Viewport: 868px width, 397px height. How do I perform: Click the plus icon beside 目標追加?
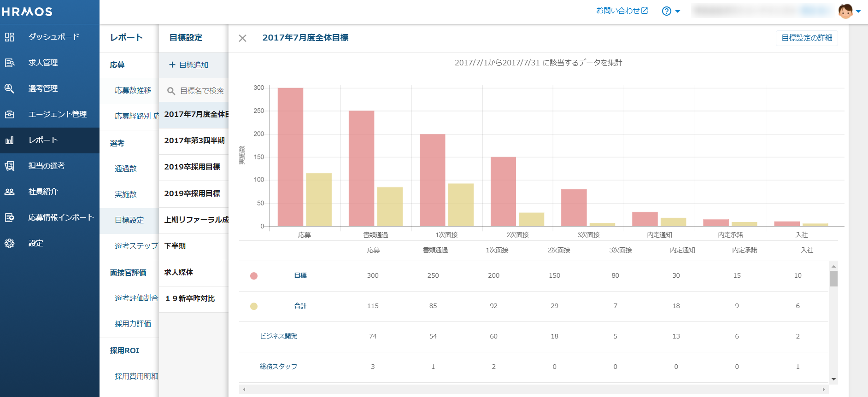[x=172, y=65]
